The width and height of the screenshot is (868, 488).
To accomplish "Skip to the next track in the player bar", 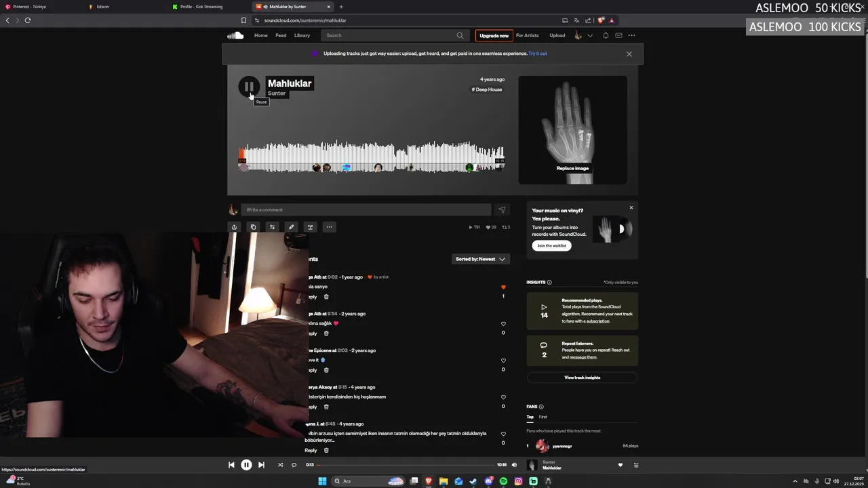I will (261, 465).
